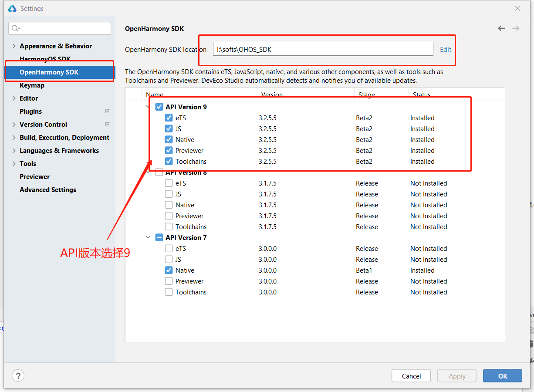The width and height of the screenshot is (534, 392).
Task: Close the Settings dialog window
Action: (x=517, y=8)
